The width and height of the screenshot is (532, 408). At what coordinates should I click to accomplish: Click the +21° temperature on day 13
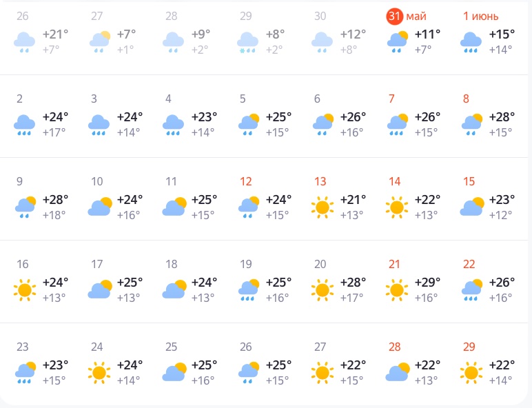[x=353, y=200]
